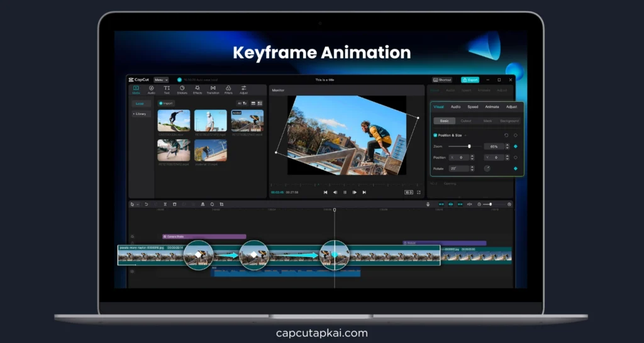Click the Export button
The height and width of the screenshot is (343, 644).
470,80
